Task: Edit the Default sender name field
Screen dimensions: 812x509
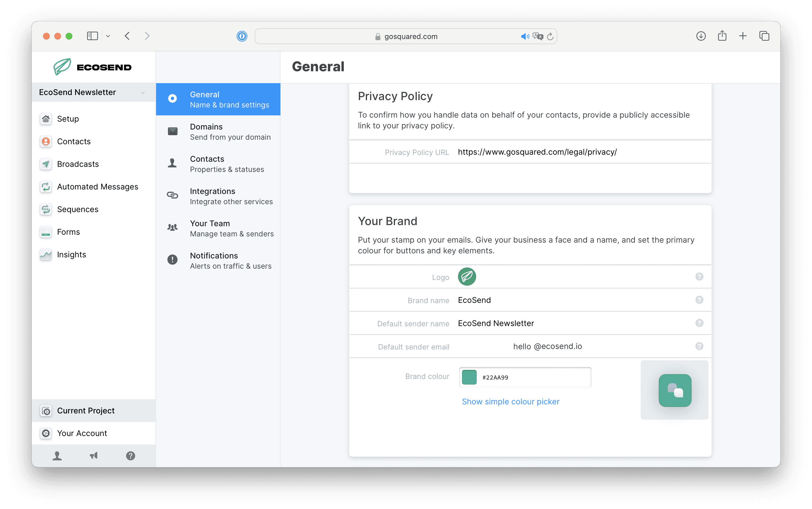Action: (530, 323)
